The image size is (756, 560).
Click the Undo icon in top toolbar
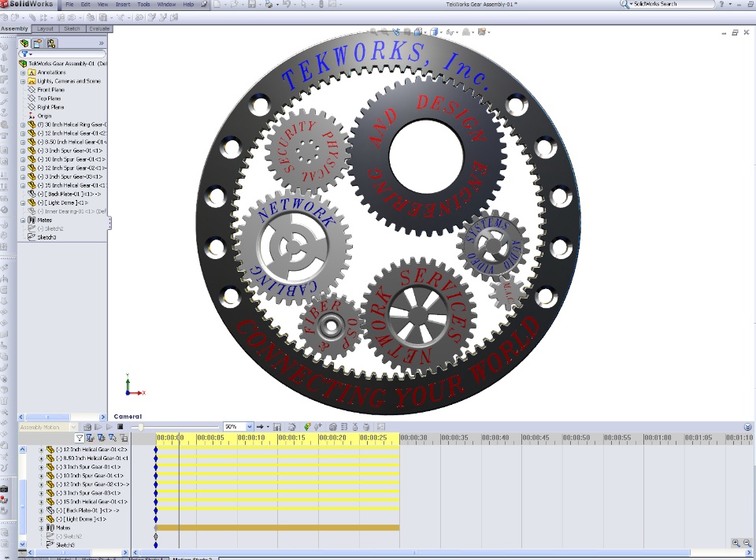pyautogui.click(x=287, y=5)
